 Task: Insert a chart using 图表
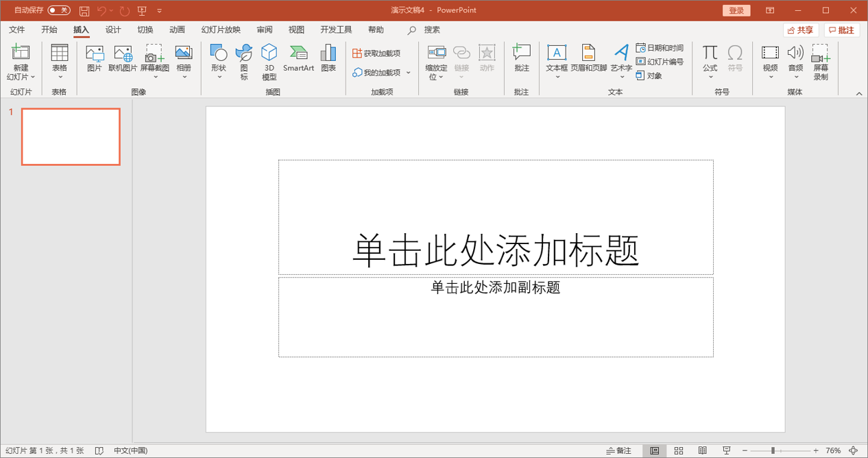coord(328,58)
